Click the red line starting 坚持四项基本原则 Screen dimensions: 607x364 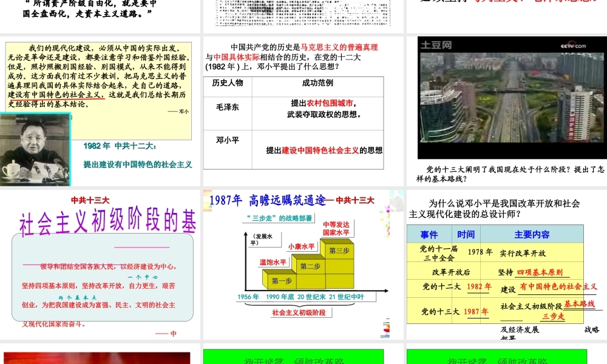coord(98,286)
